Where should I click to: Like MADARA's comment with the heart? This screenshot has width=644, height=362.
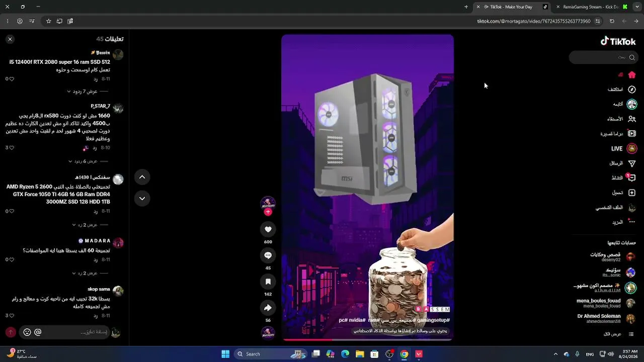[12, 259]
